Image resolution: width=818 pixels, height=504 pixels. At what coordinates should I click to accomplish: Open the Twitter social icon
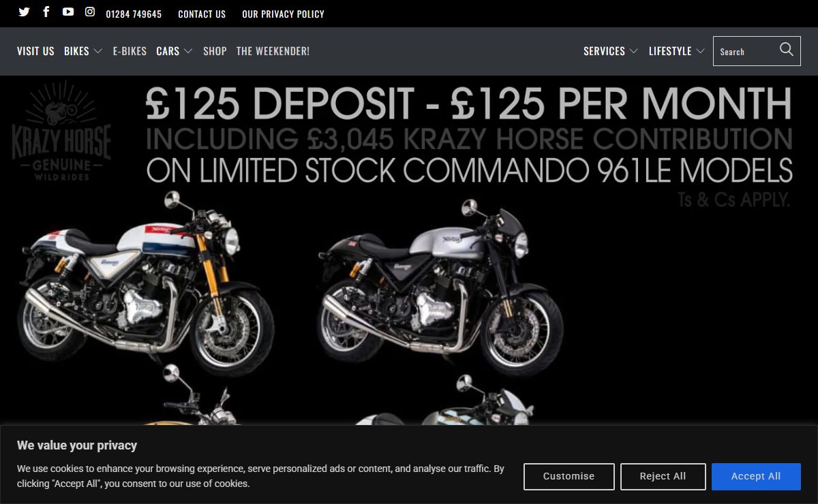[24, 12]
